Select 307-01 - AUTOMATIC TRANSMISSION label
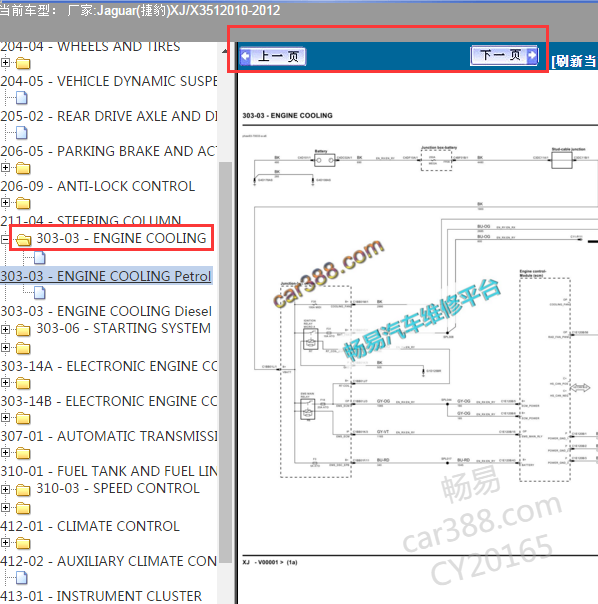The image size is (598, 604). [x=109, y=436]
